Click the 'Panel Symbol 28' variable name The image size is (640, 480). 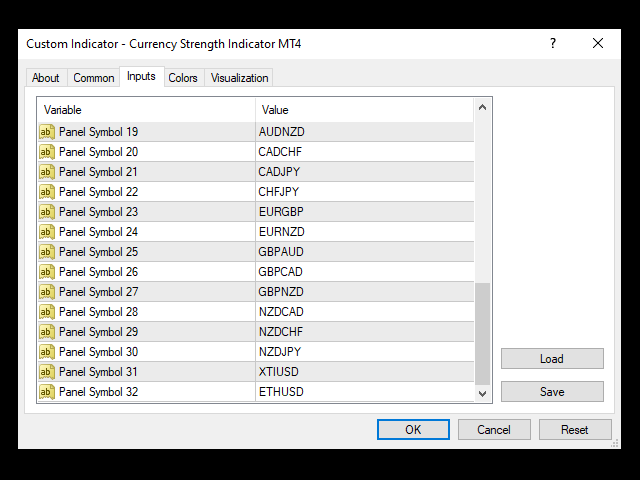98,312
